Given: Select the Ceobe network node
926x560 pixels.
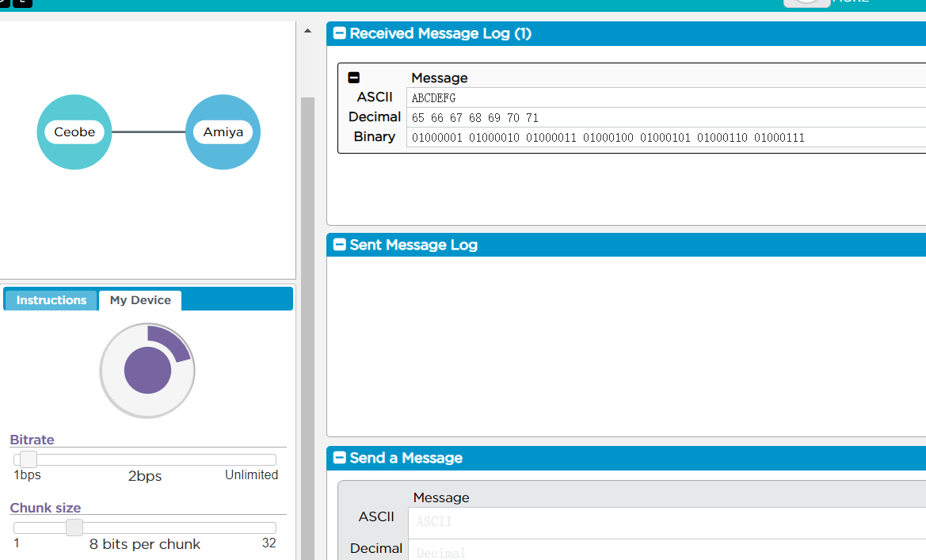Looking at the screenshot, I should 74,131.
